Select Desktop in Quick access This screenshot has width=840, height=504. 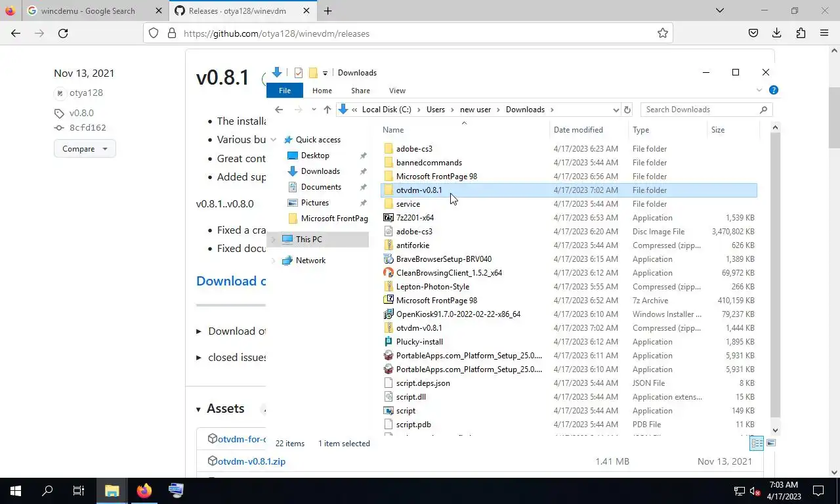[x=315, y=156]
